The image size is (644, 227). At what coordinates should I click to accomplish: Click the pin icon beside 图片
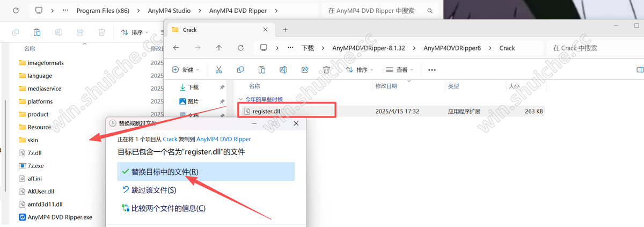[x=222, y=101]
